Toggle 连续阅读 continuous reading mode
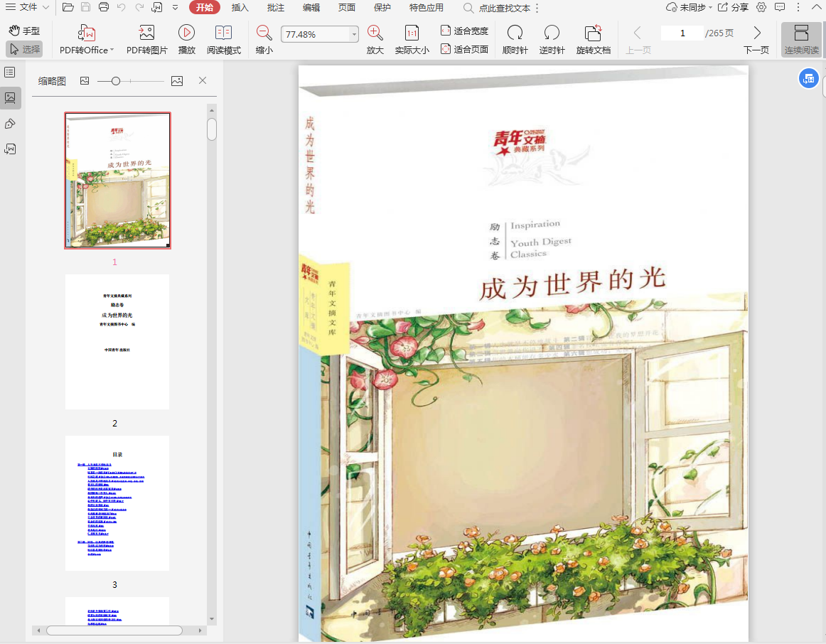 801,40
